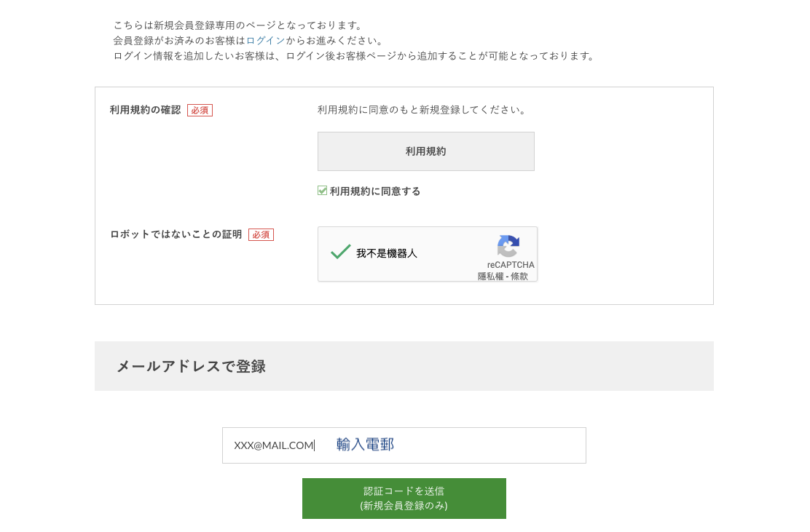Click the 利用規約の確認 field label

[x=145, y=110]
